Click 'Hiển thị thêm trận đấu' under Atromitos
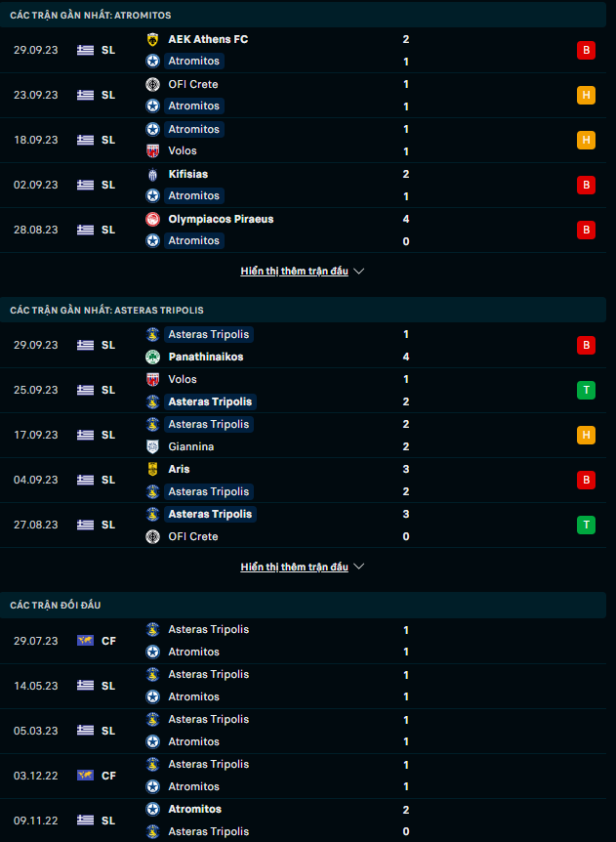This screenshot has height=842, width=616. [x=294, y=272]
